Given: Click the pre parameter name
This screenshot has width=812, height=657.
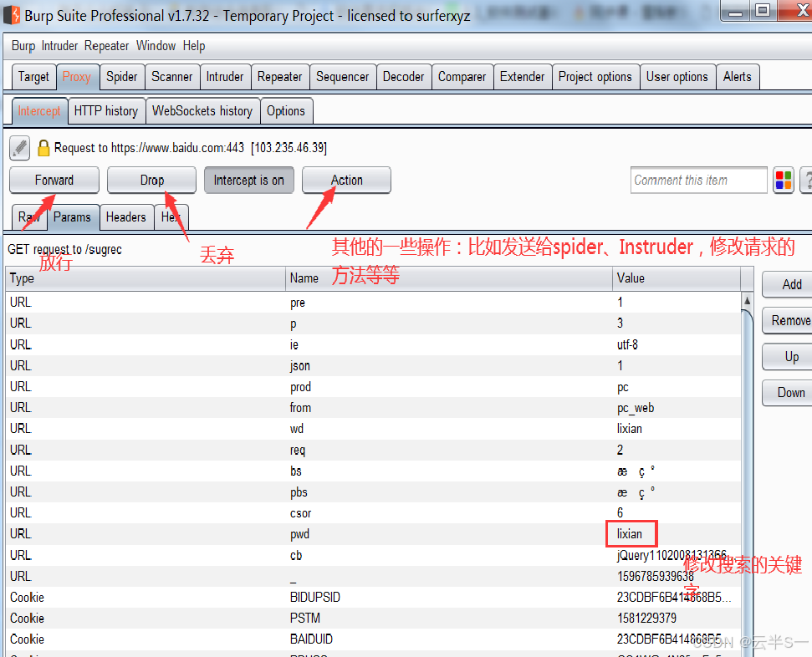Looking at the screenshot, I should pyautogui.click(x=297, y=303).
